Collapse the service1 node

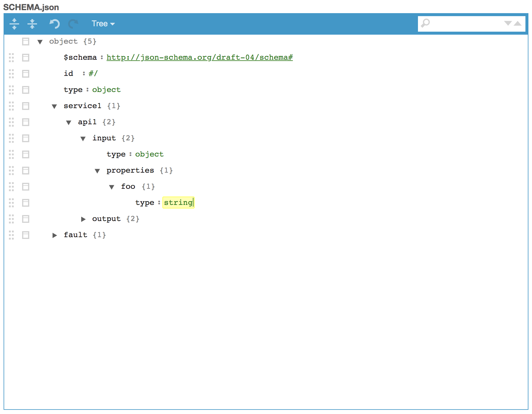pos(54,106)
